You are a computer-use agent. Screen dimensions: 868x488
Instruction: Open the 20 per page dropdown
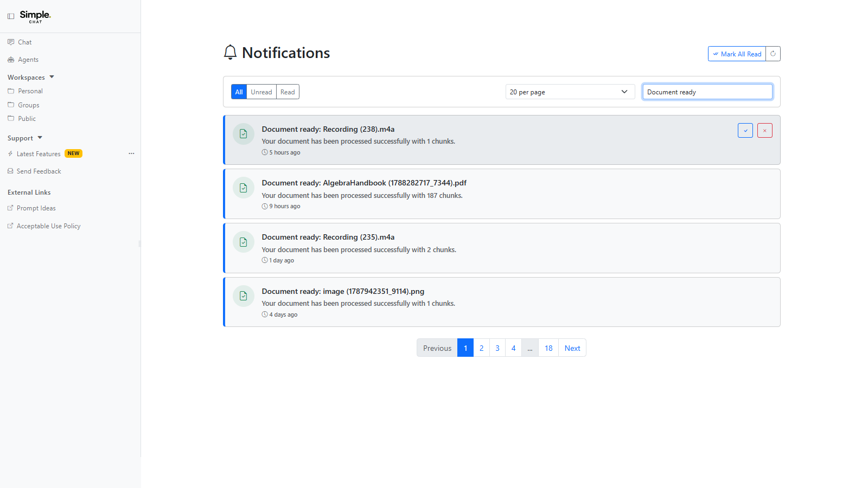[x=570, y=92]
